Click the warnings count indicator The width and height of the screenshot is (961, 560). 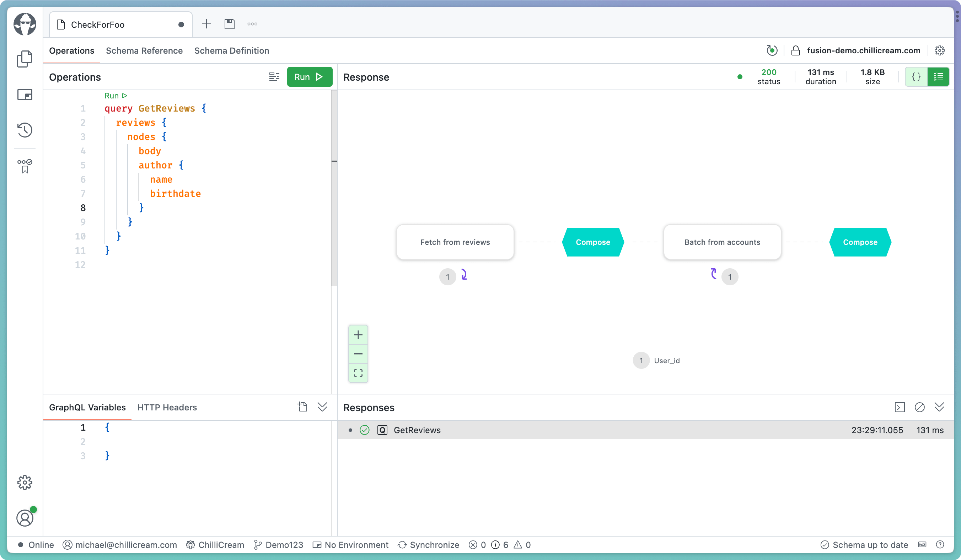pos(522,544)
